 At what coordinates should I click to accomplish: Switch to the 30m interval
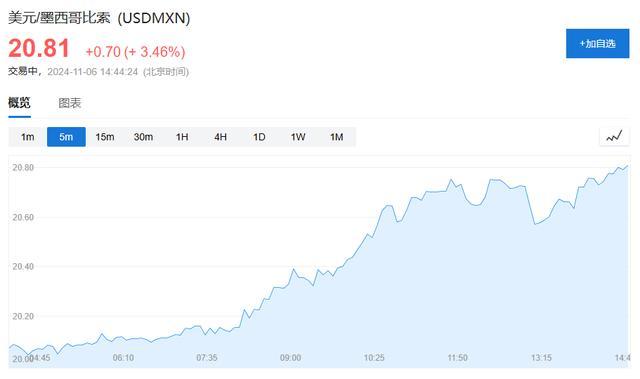coord(143,137)
